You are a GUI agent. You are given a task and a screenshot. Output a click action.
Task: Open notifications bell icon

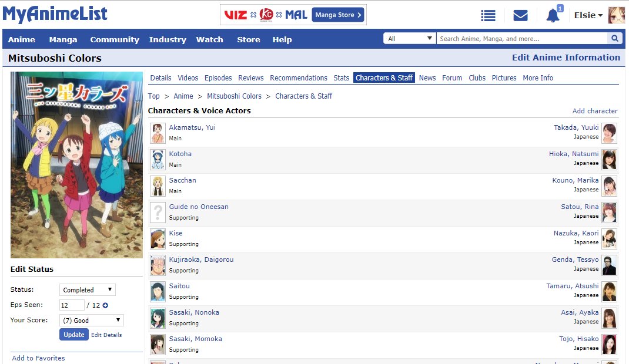pos(553,16)
